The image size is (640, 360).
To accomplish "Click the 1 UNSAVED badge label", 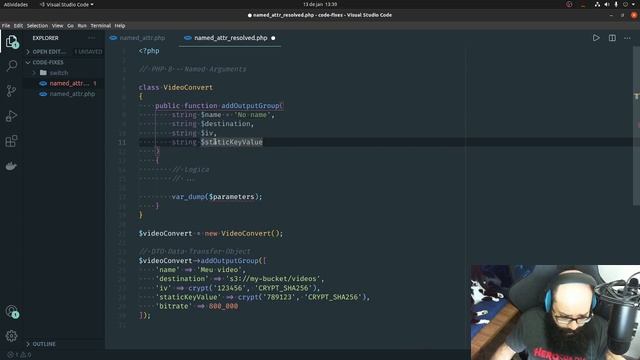I will 88,52.
